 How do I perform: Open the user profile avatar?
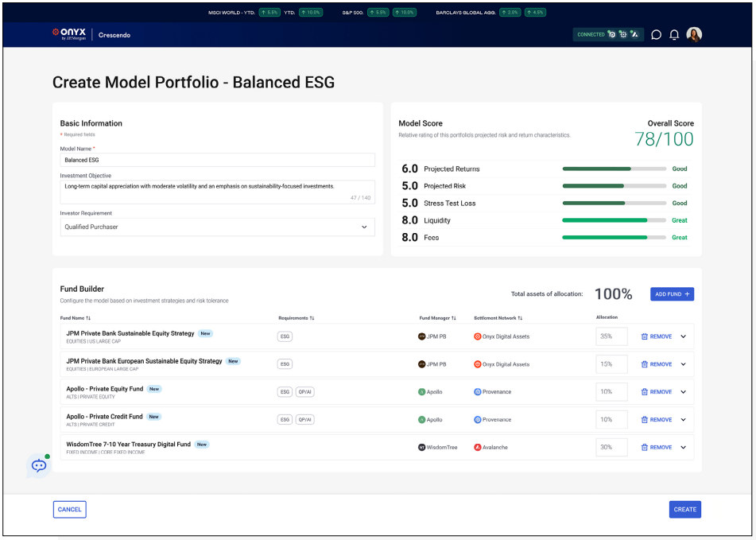(694, 35)
